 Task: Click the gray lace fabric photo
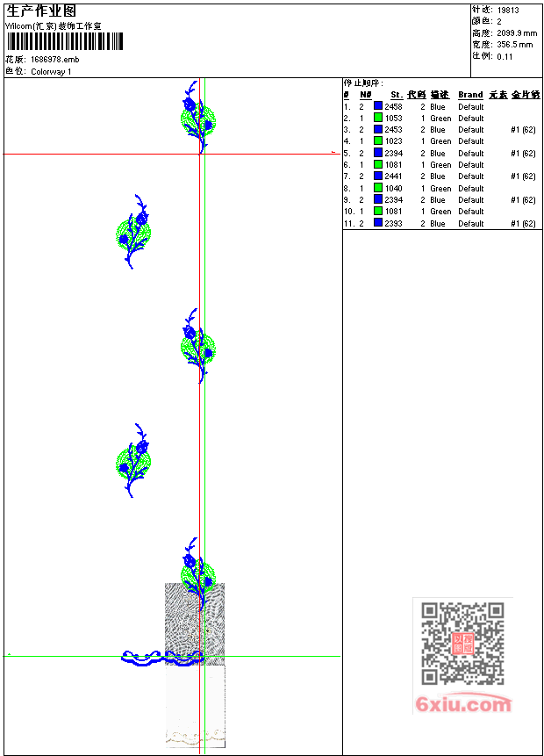click(x=195, y=624)
